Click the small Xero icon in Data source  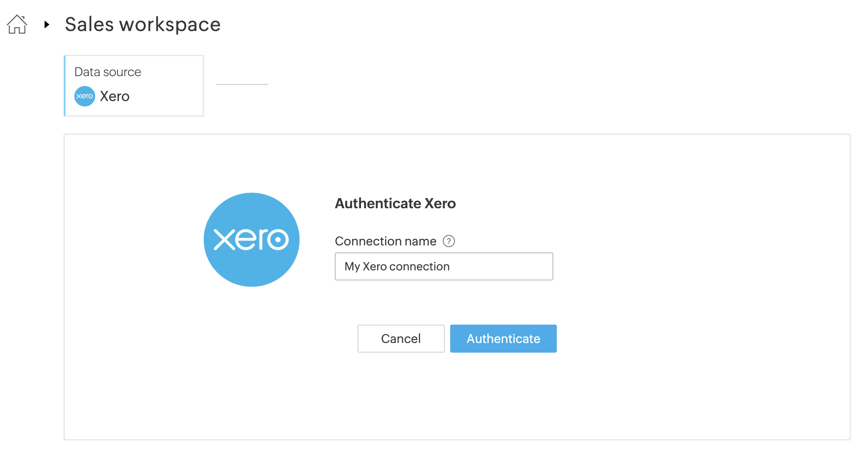click(84, 96)
